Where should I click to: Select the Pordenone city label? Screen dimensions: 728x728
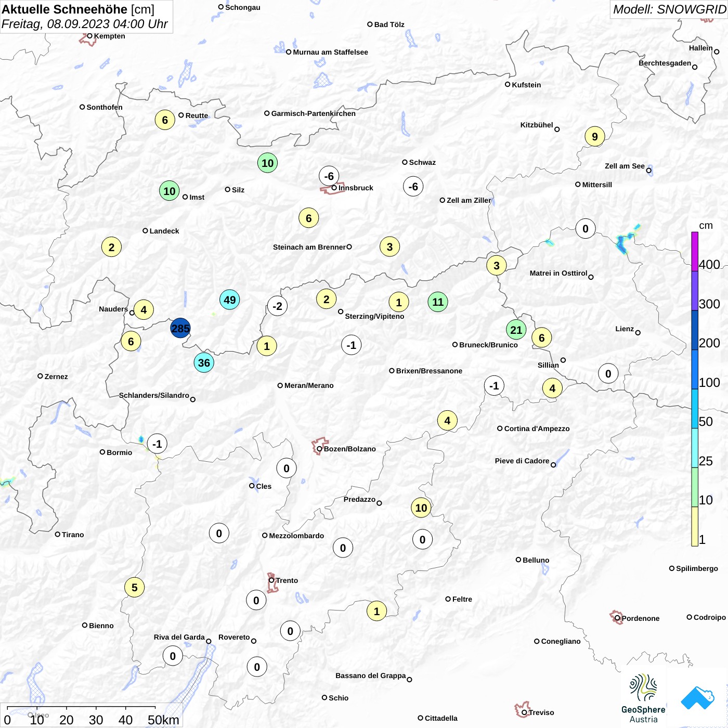click(x=640, y=618)
